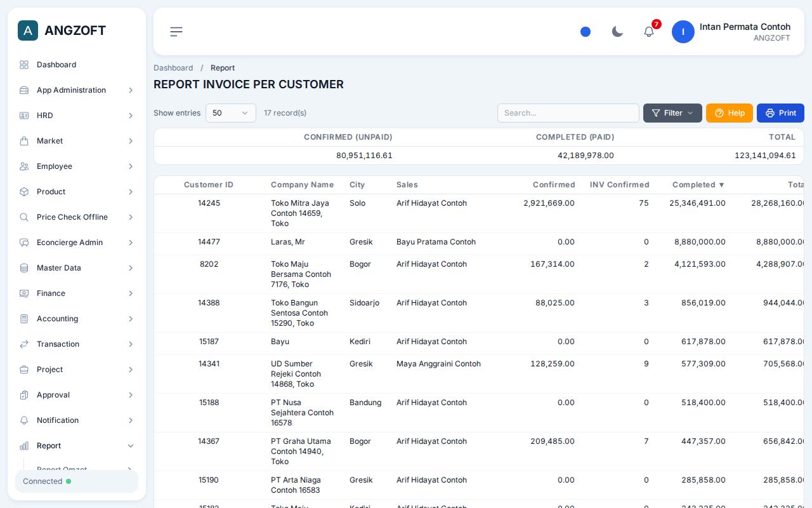This screenshot has width=812, height=508.
Task: Expand Market menu chevron
Action: (x=131, y=141)
